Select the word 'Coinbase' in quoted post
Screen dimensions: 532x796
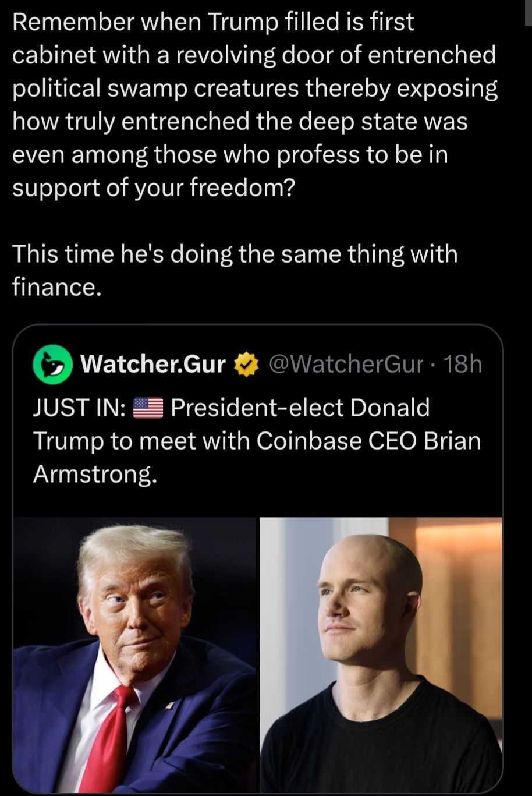point(310,441)
